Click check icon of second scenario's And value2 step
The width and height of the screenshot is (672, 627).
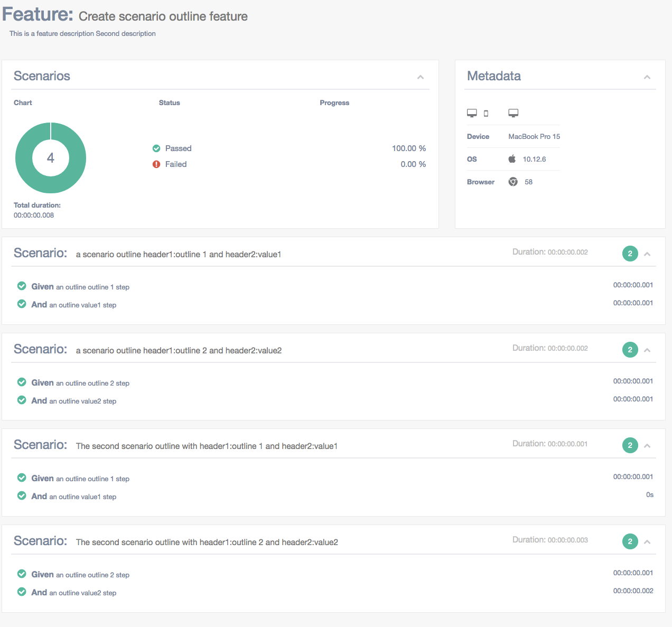pos(22,400)
